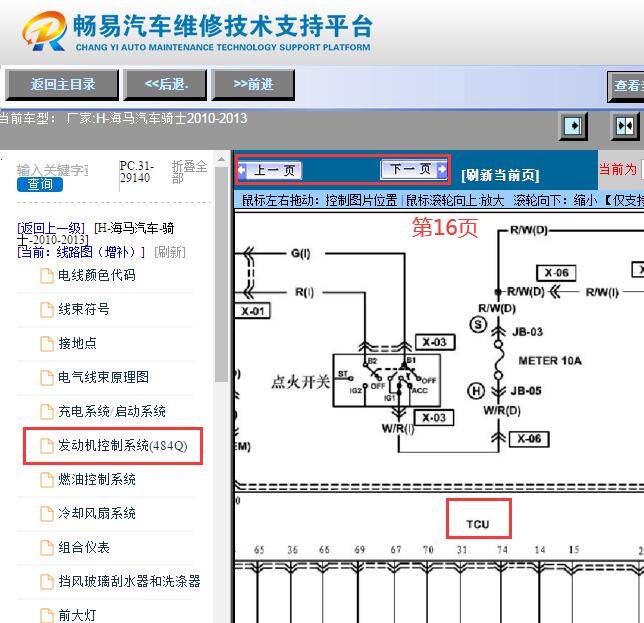Screen dimensions: 644x623
Task: Click 刷新当前页 link
Action: click(x=500, y=175)
